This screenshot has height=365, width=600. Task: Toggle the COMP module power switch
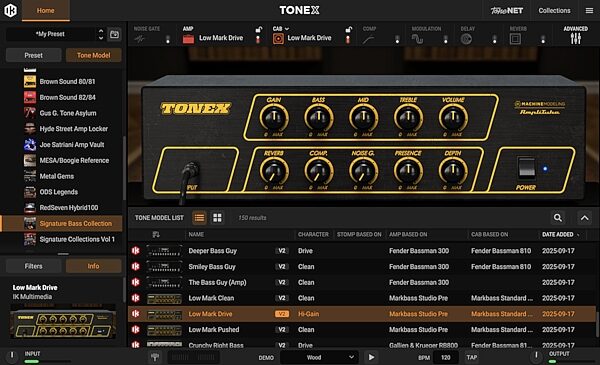(x=397, y=39)
